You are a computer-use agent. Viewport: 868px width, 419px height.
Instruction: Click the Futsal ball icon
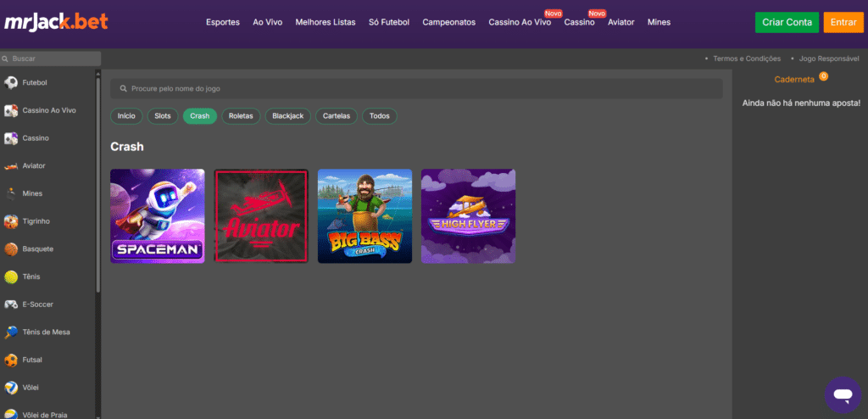[x=10, y=360]
